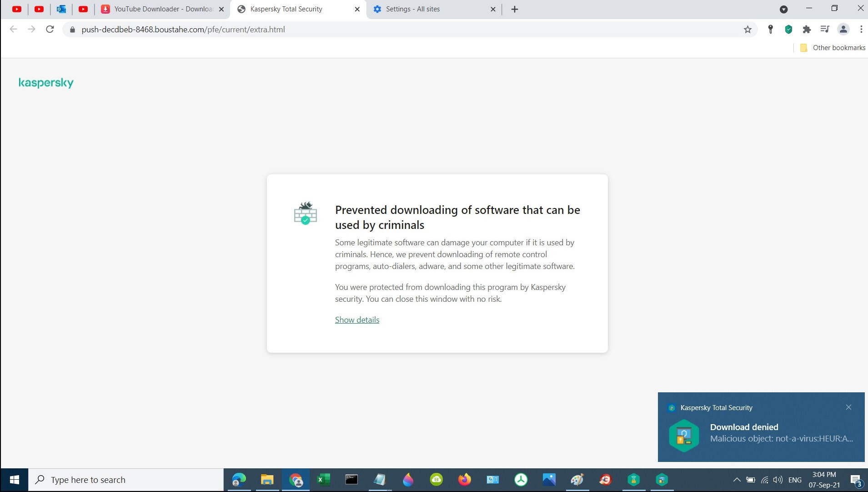Open the lime green round taskbar app
The width and height of the screenshot is (868, 492).
tap(436, 480)
